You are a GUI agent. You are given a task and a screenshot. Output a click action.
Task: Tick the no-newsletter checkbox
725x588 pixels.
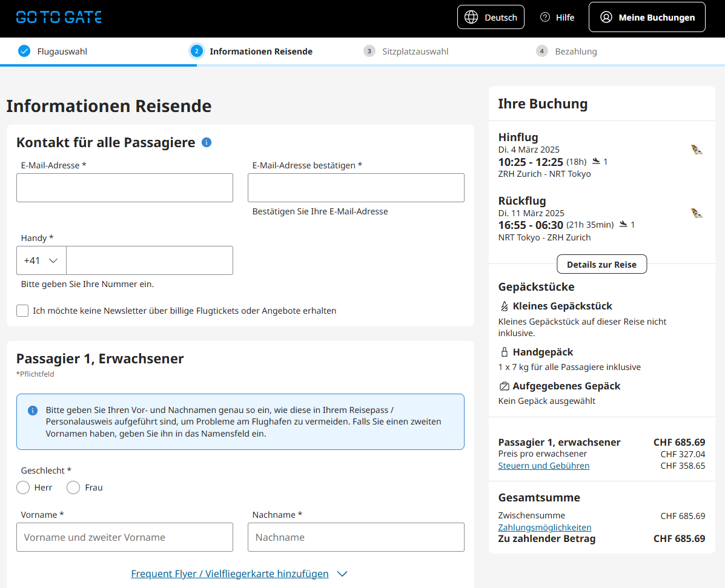click(x=22, y=311)
